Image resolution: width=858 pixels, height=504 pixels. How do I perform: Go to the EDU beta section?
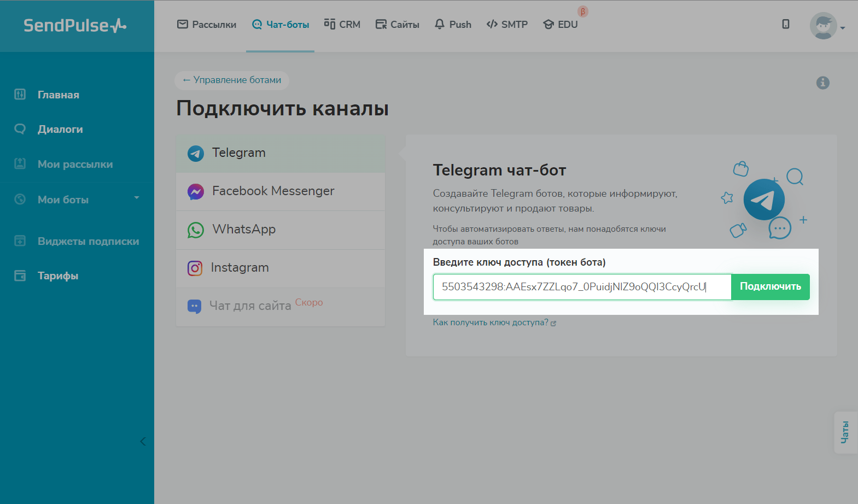(561, 25)
